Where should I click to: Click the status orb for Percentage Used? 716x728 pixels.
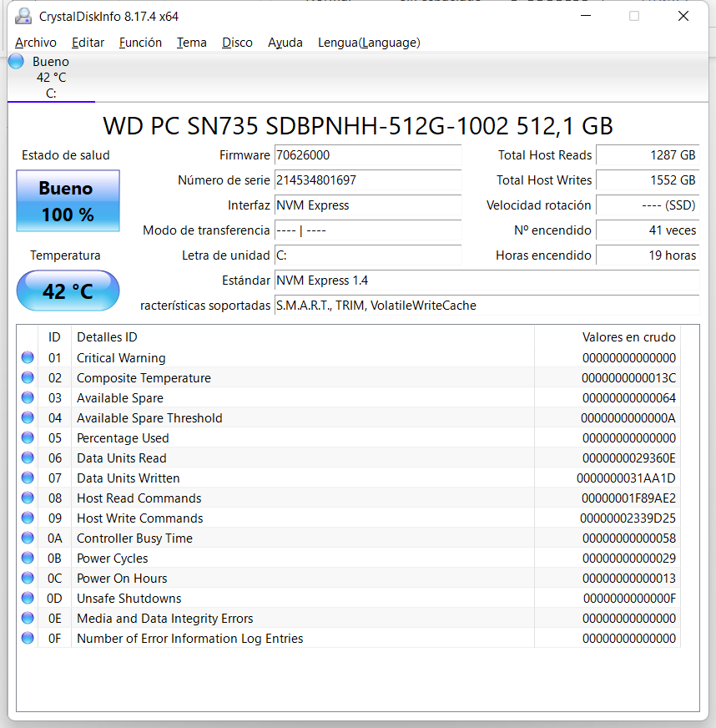pyautogui.click(x=28, y=437)
